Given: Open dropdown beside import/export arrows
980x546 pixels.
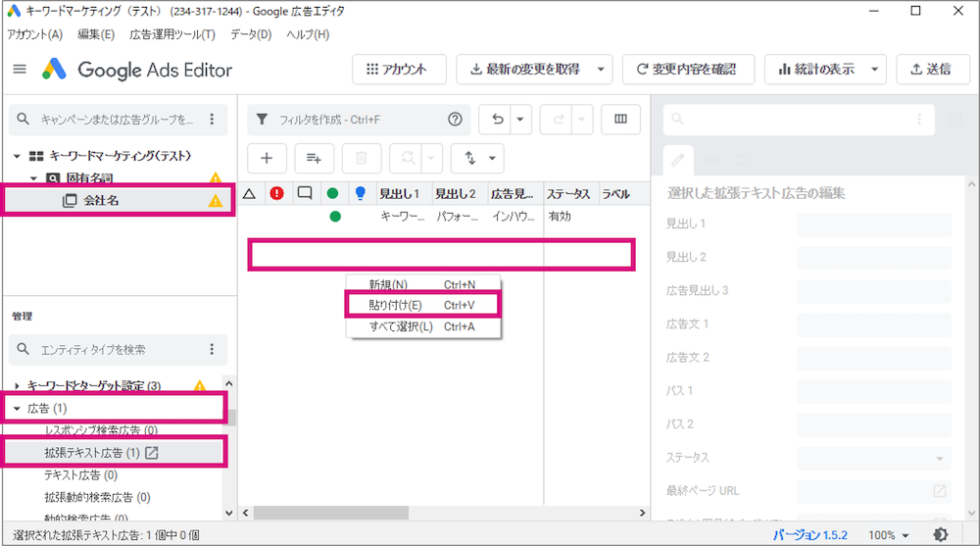Looking at the screenshot, I should coord(493,158).
